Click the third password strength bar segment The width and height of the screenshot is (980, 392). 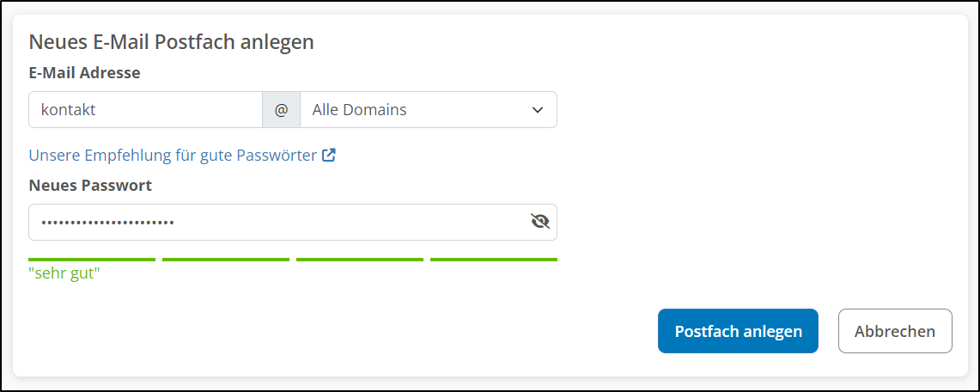pyautogui.click(x=360, y=259)
